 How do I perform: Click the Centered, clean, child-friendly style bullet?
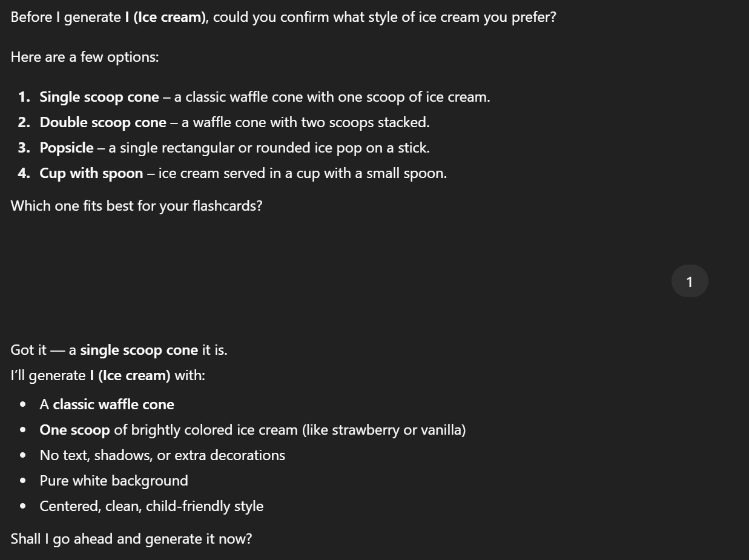pos(151,506)
